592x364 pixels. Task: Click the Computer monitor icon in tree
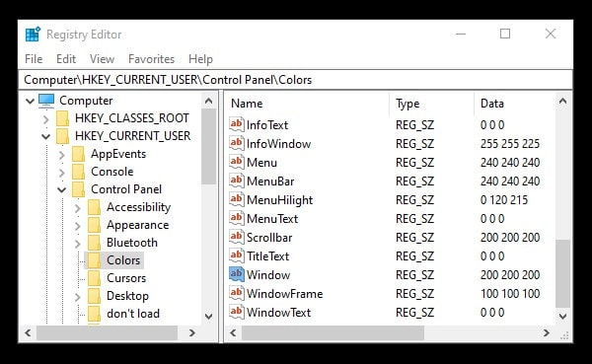click(x=46, y=101)
